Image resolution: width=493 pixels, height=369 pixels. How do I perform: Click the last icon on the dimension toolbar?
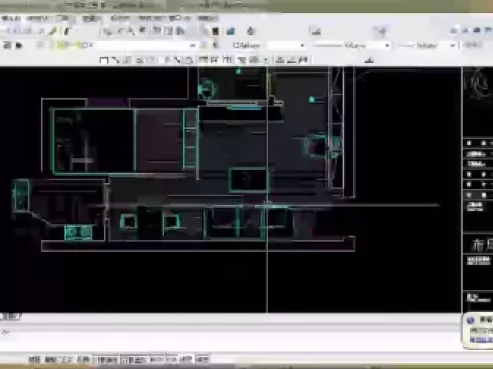coord(303,60)
